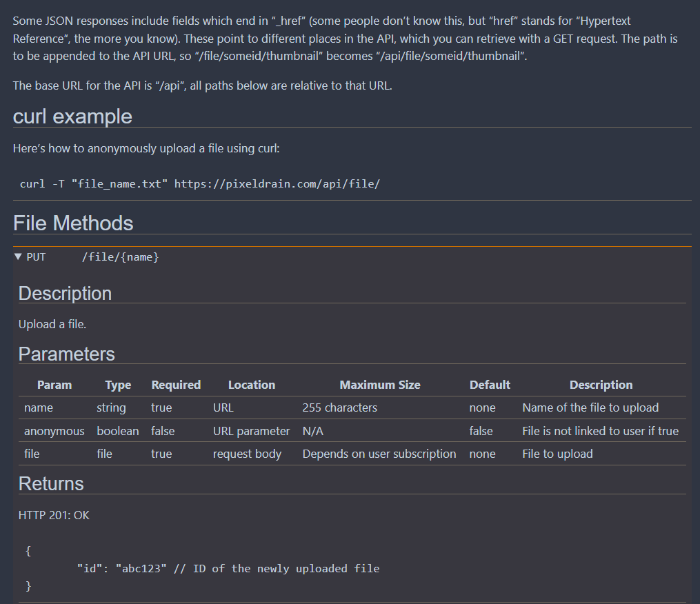This screenshot has width=700, height=604.
Task: Click the "Returns" section heading
Action: (51, 483)
